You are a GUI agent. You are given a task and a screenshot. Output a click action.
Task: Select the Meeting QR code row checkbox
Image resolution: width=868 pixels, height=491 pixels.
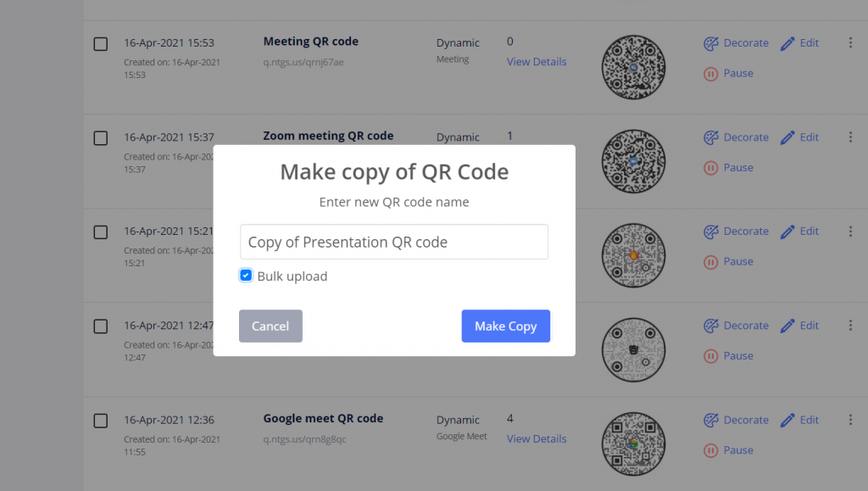point(101,43)
